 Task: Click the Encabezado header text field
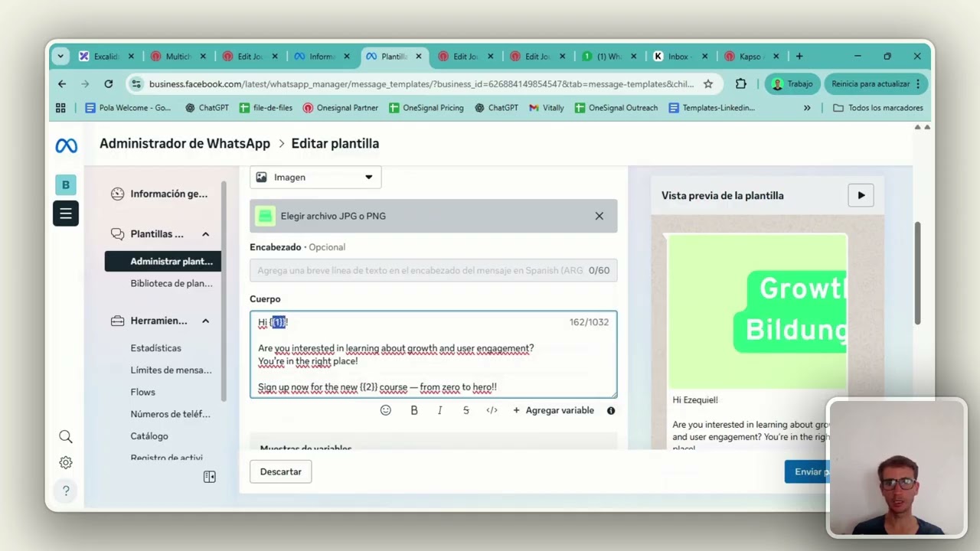pos(433,270)
